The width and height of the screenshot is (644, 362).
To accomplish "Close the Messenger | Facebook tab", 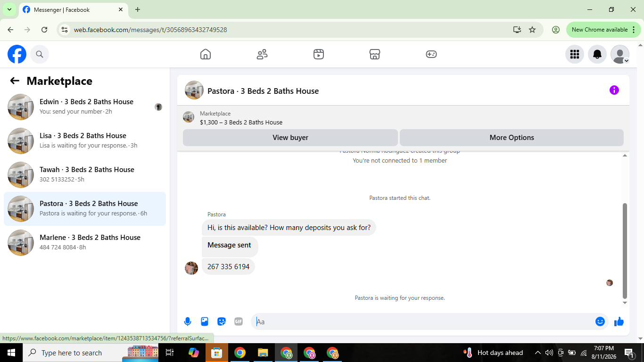I will [121, 9].
